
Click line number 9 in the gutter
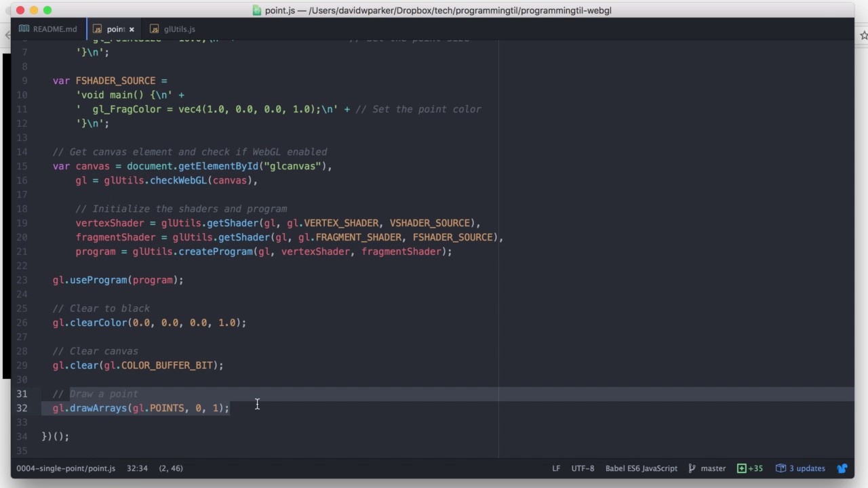click(25, 81)
